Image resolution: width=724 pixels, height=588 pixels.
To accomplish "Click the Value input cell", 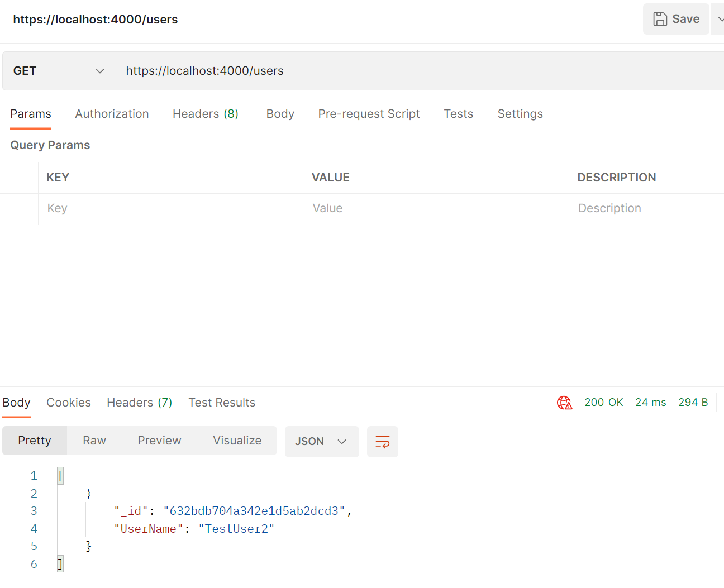I will [x=436, y=209].
